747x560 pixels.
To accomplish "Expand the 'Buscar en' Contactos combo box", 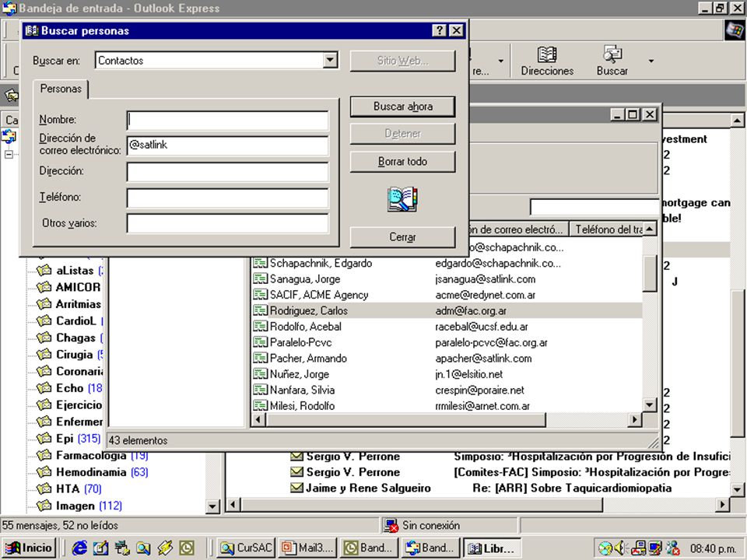I will (330, 61).
